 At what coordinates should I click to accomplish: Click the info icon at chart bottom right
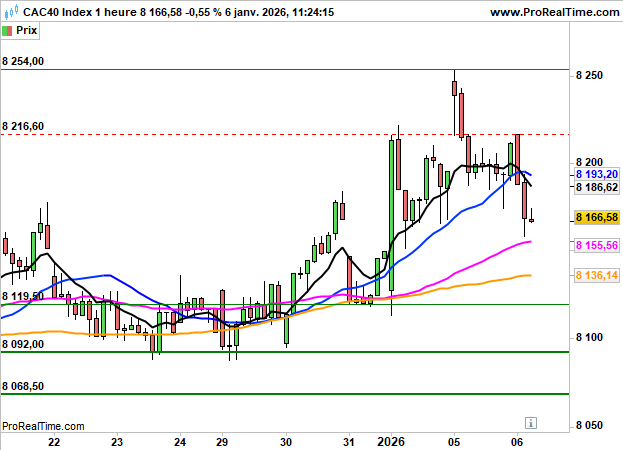[x=531, y=423]
